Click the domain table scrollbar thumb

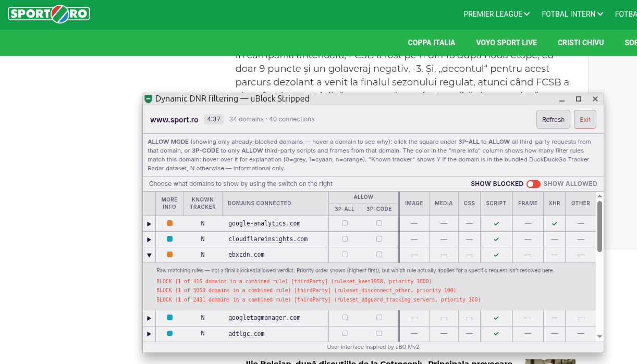click(600, 227)
